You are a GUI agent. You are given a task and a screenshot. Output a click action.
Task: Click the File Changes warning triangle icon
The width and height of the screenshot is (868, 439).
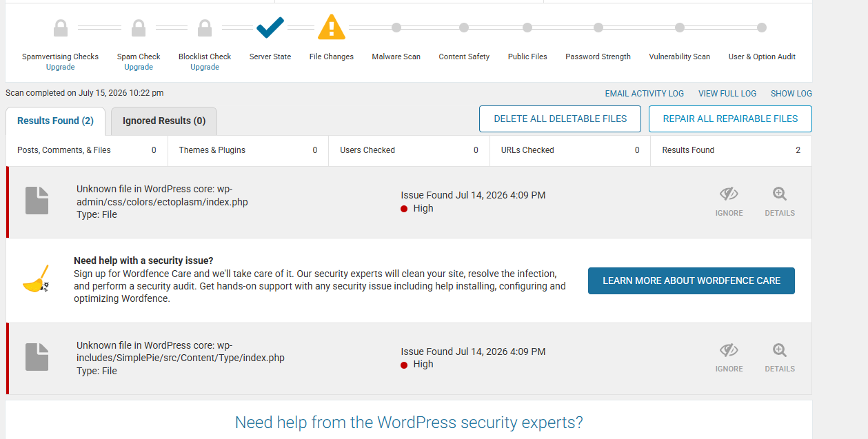[332, 27]
